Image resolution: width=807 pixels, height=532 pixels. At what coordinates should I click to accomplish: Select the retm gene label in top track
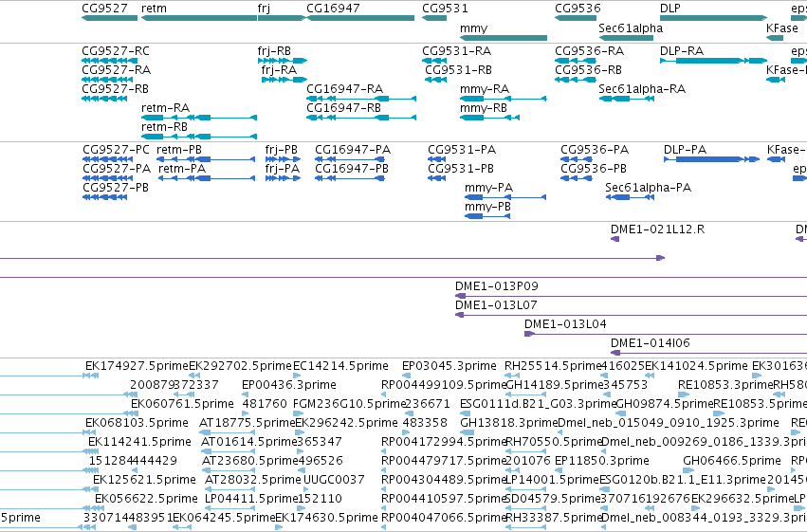[154, 9]
